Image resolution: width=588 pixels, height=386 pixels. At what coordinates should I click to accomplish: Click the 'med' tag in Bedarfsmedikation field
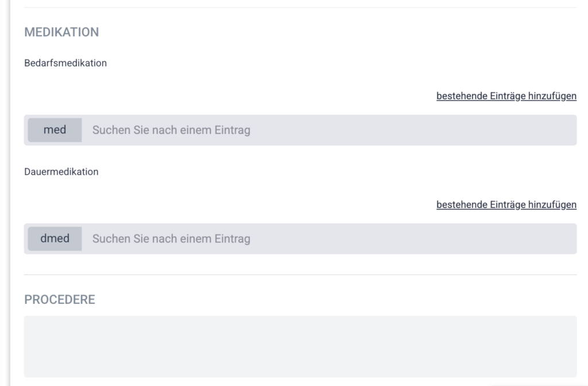[55, 130]
